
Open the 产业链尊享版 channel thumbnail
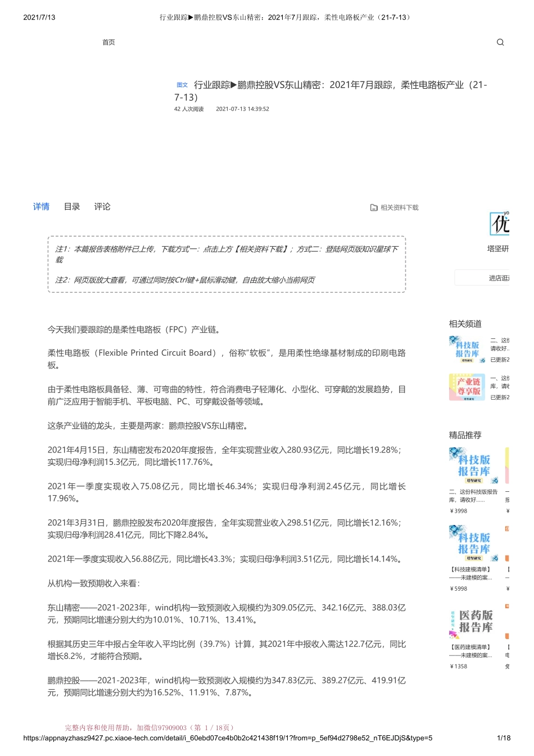(x=466, y=387)
